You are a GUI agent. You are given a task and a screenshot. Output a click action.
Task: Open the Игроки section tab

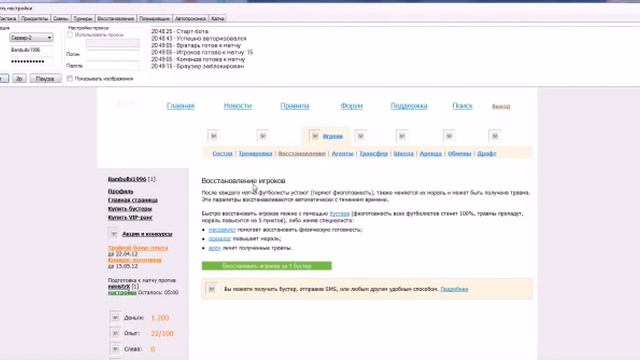pos(333,136)
